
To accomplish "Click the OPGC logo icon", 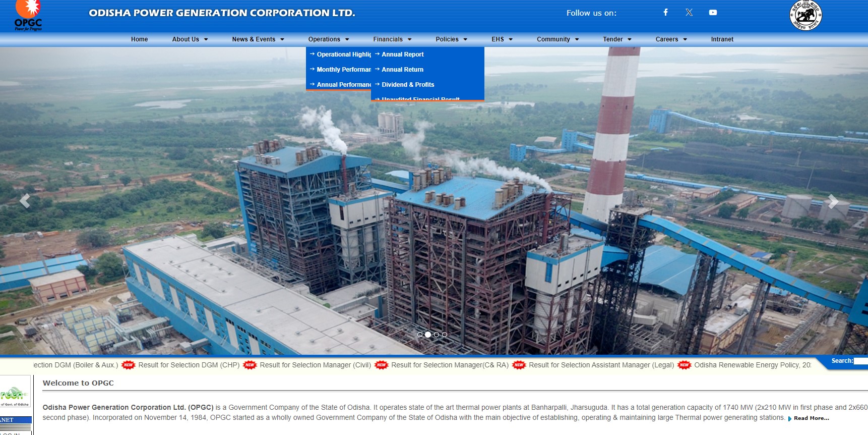I will coord(28,16).
